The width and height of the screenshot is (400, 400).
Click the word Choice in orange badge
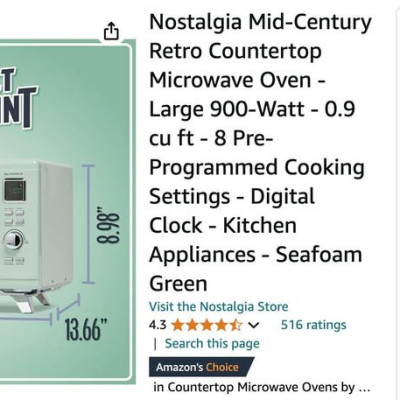pyautogui.click(x=222, y=367)
